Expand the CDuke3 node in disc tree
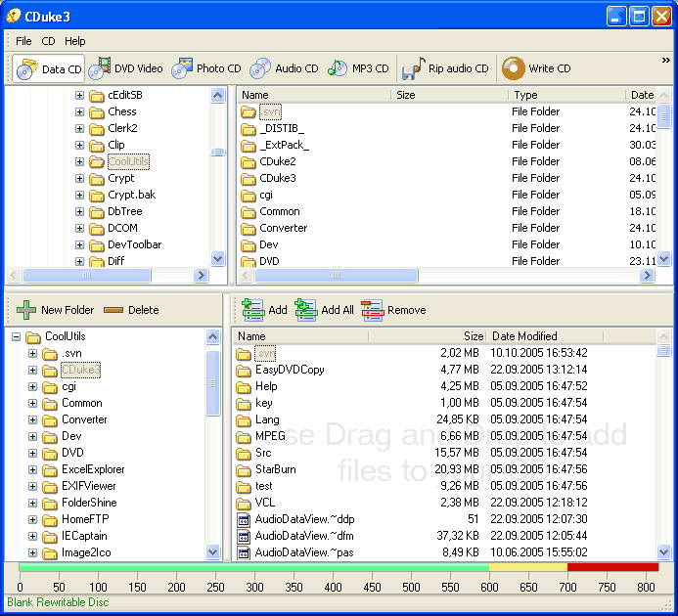This screenshot has height=616, width=678. 33,370
